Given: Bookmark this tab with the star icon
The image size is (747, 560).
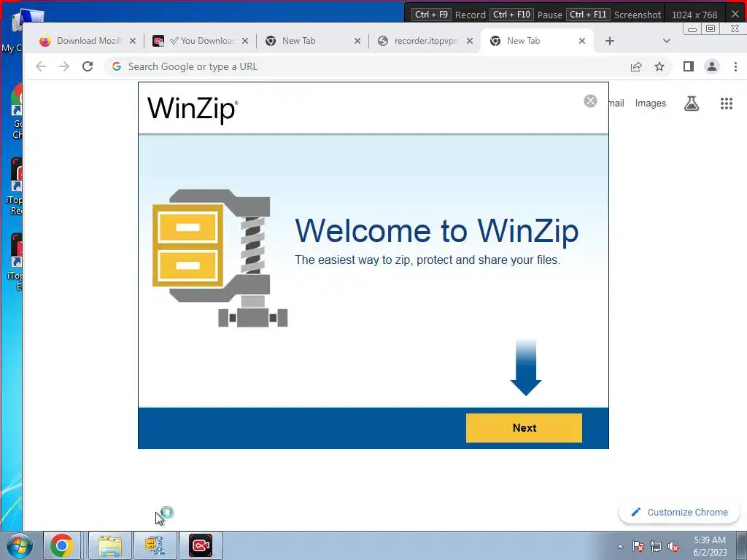Looking at the screenshot, I should [x=659, y=66].
